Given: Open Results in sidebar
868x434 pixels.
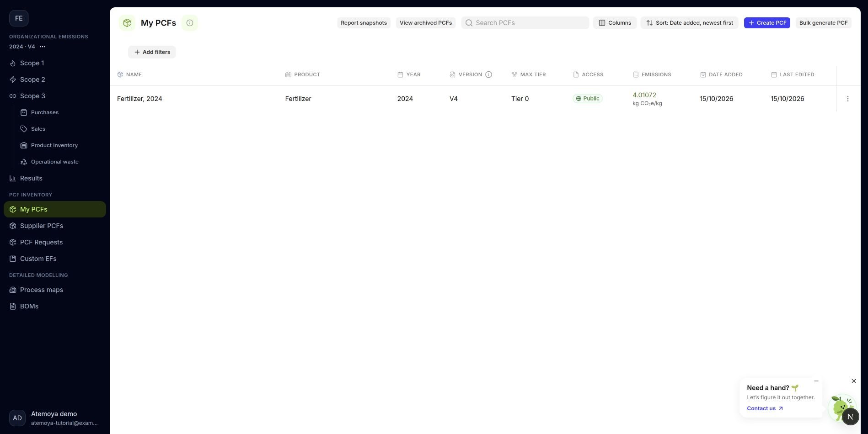Looking at the screenshot, I should (x=55, y=178).
